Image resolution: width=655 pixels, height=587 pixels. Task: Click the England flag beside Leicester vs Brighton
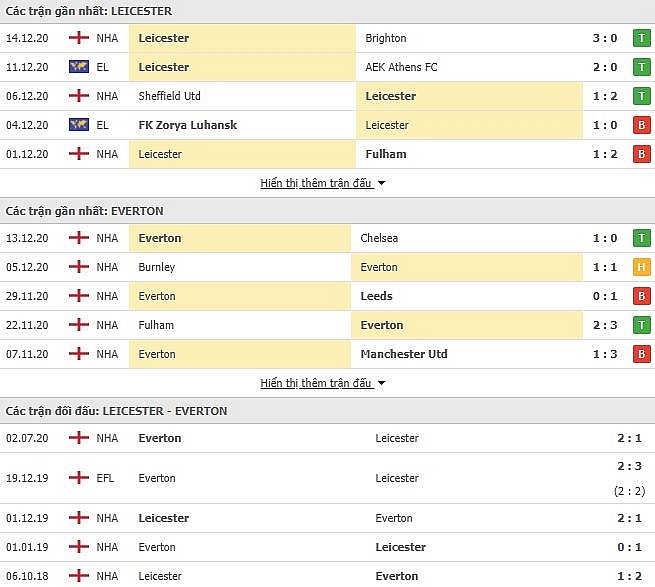(x=77, y=38)
